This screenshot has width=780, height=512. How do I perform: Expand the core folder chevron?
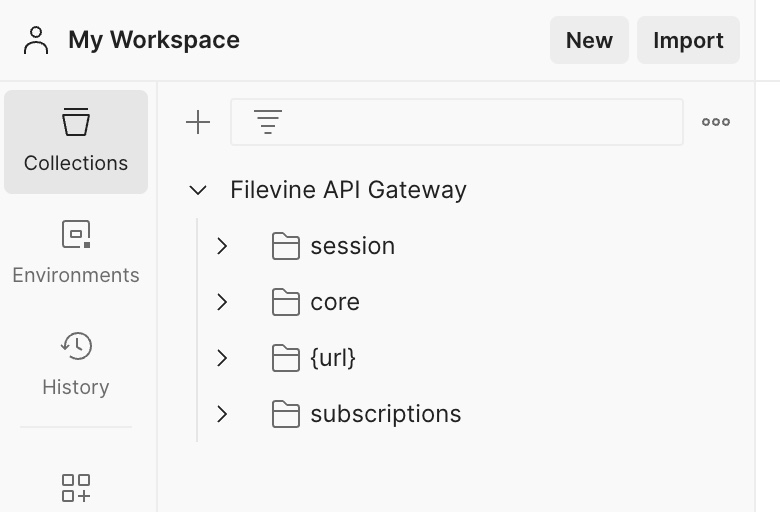(222, 302)
